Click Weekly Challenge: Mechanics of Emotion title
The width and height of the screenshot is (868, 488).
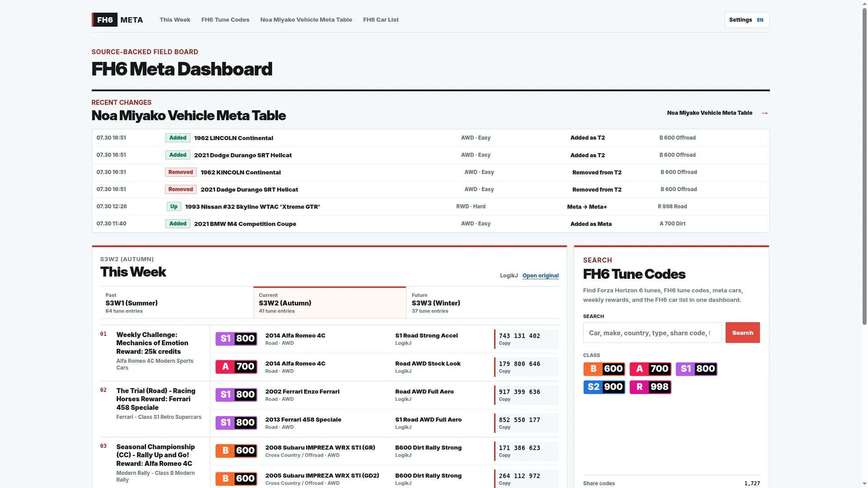(152, 343)
